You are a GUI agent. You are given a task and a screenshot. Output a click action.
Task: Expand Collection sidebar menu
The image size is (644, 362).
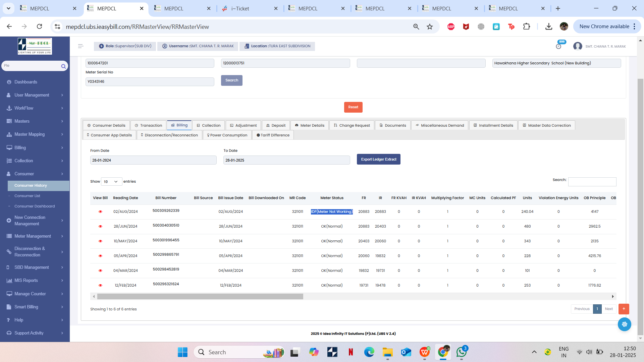click(x=35, y=161)
